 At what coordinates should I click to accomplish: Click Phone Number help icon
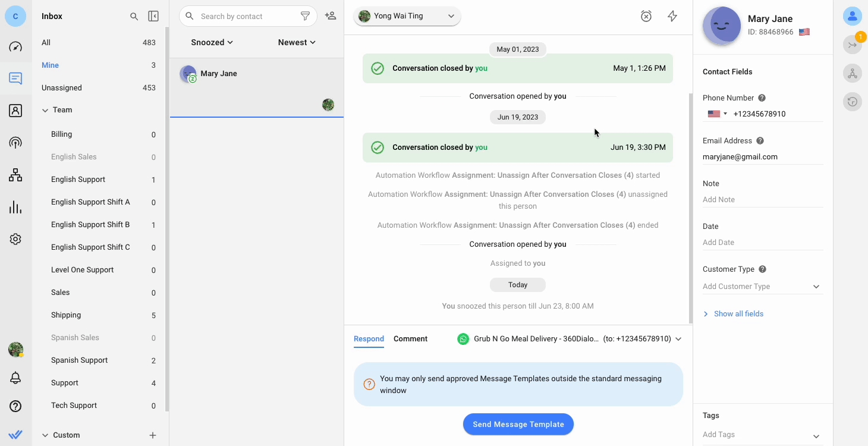tap(762, 98)
